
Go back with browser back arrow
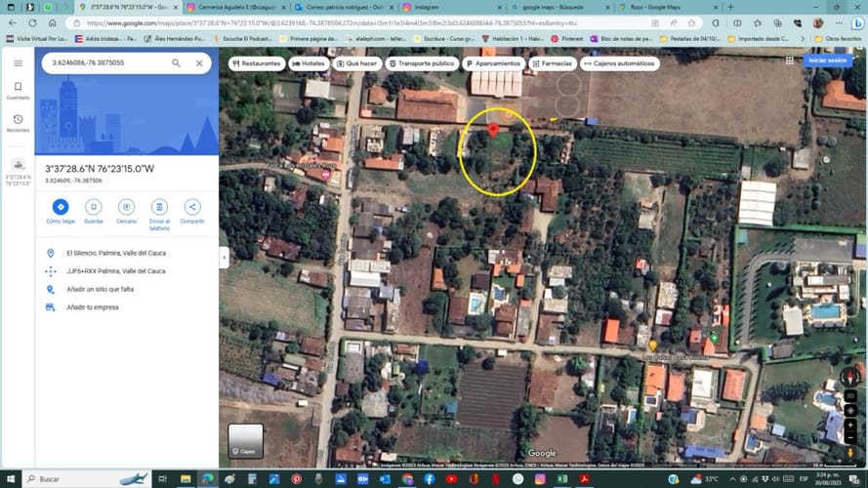13,23
